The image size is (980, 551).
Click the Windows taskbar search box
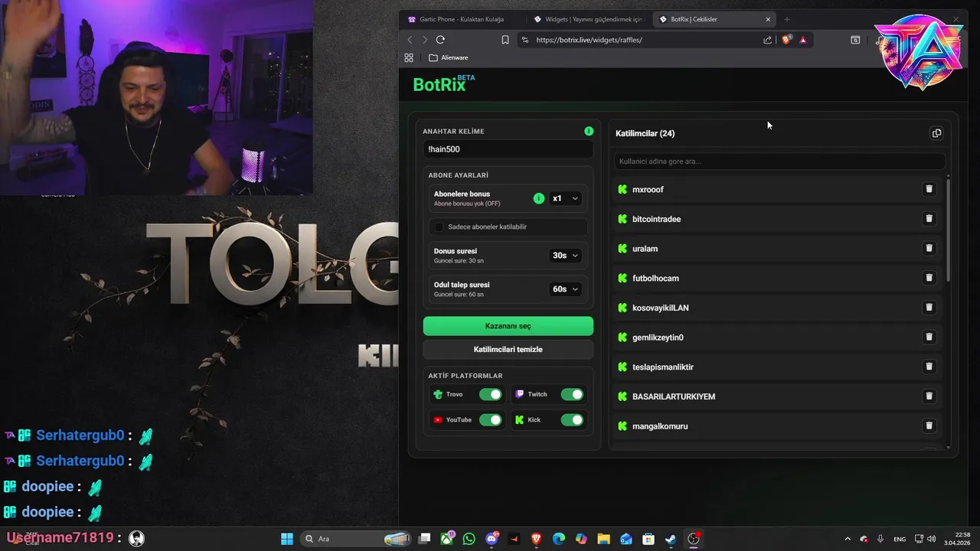[356, 539]
